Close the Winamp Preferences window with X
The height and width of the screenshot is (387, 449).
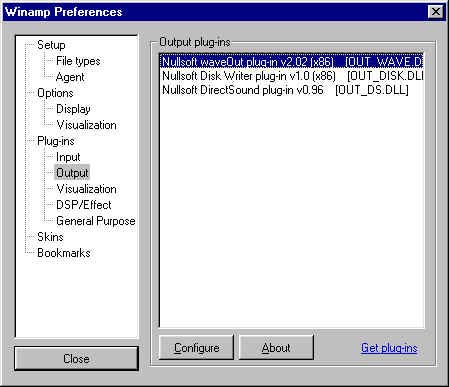point(435,12)
